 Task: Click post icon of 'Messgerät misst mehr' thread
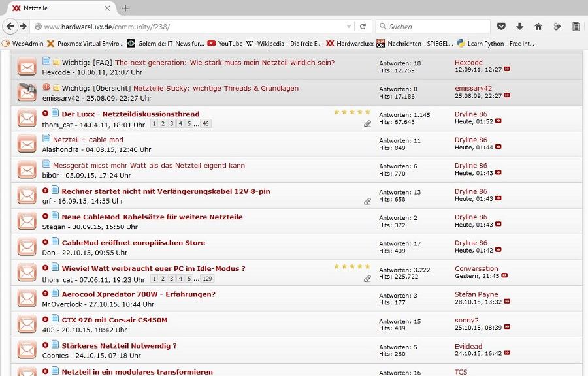46,164
